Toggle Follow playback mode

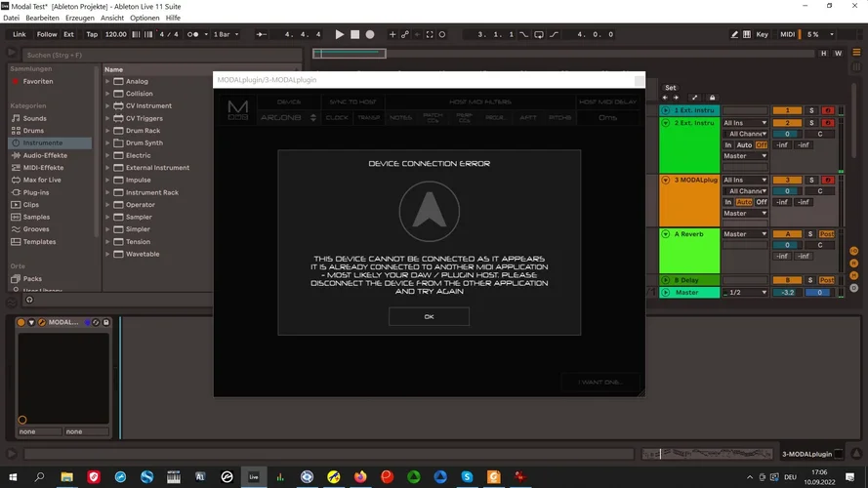point(47,34)
